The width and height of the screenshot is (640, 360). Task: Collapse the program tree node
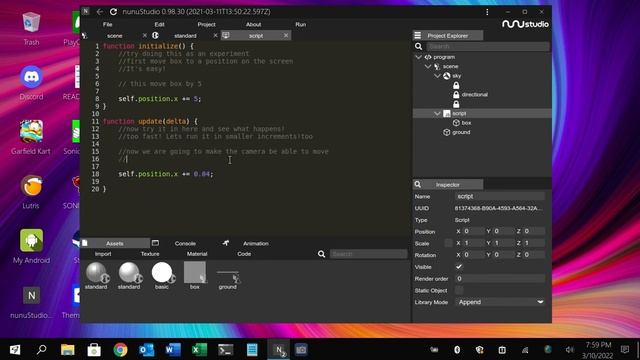[x=418, y=57]
